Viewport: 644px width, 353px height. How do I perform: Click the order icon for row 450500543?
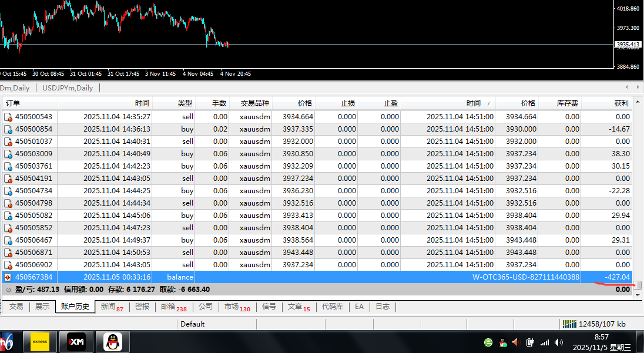pos(8,117)
